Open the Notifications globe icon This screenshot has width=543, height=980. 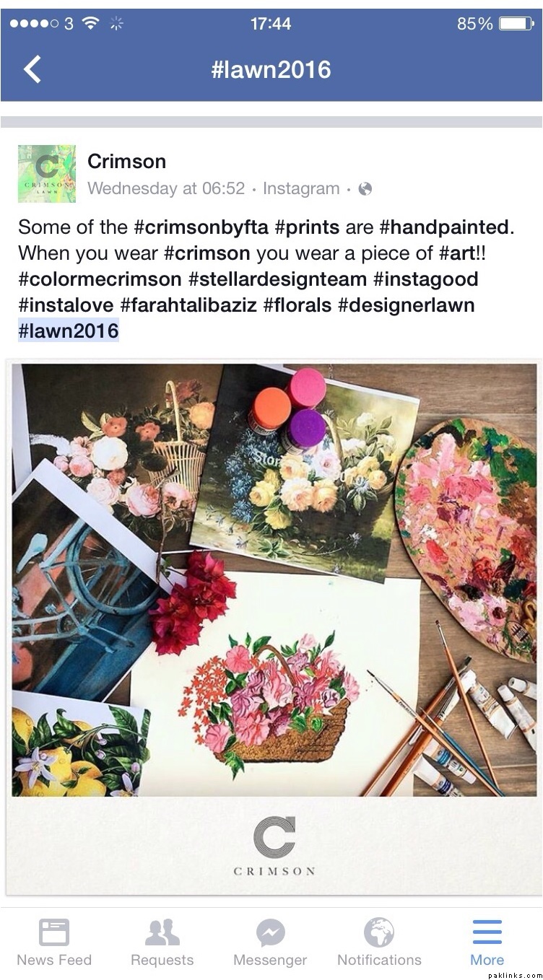(x=379, y=932)
